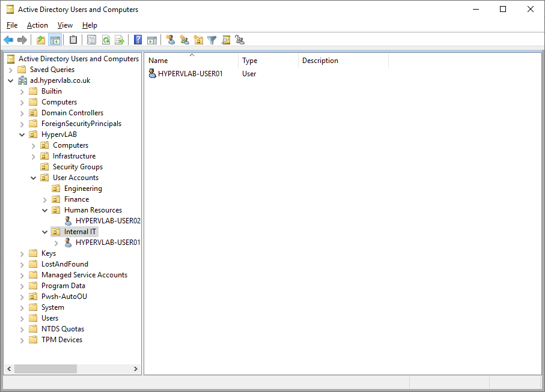The image size is (545, 392).
Task: Expand the Saved Queries node
Action: pos(10,70)
